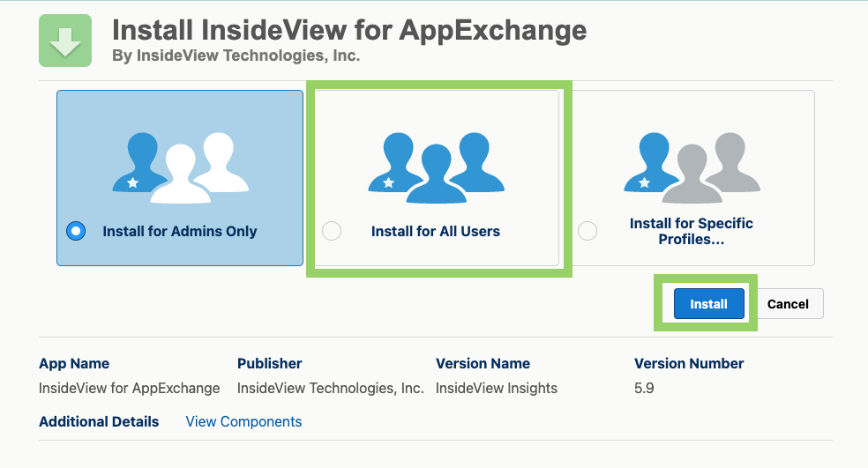Click the Version Number column header
The height and width of the screenshot is (468, 868).
tap(689, 363)
